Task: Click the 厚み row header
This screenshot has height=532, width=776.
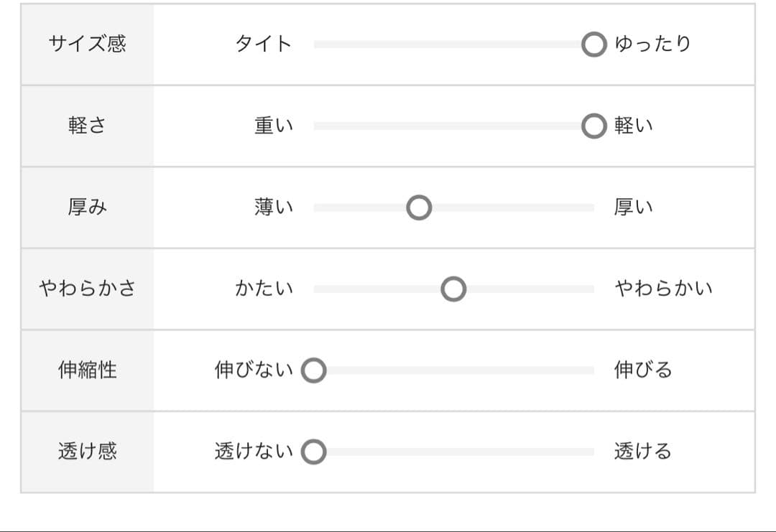Action: (x=87, y=207)
